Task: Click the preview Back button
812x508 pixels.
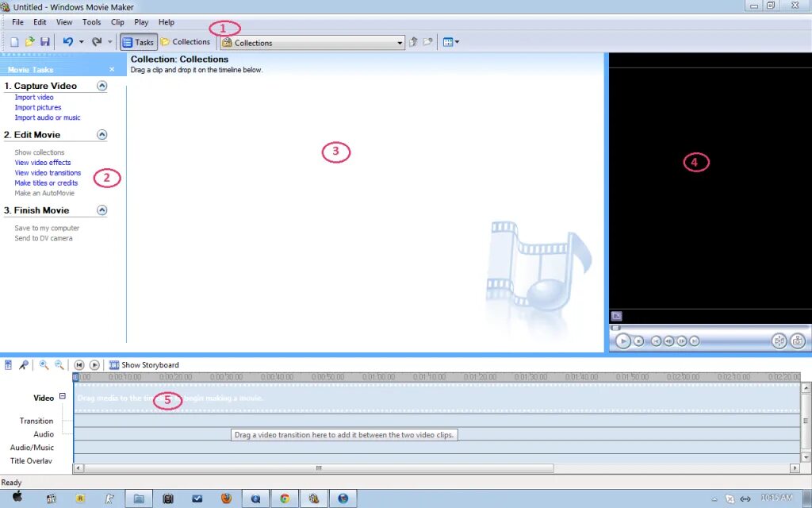Action: pyautogui.click(x=656, y=341)
